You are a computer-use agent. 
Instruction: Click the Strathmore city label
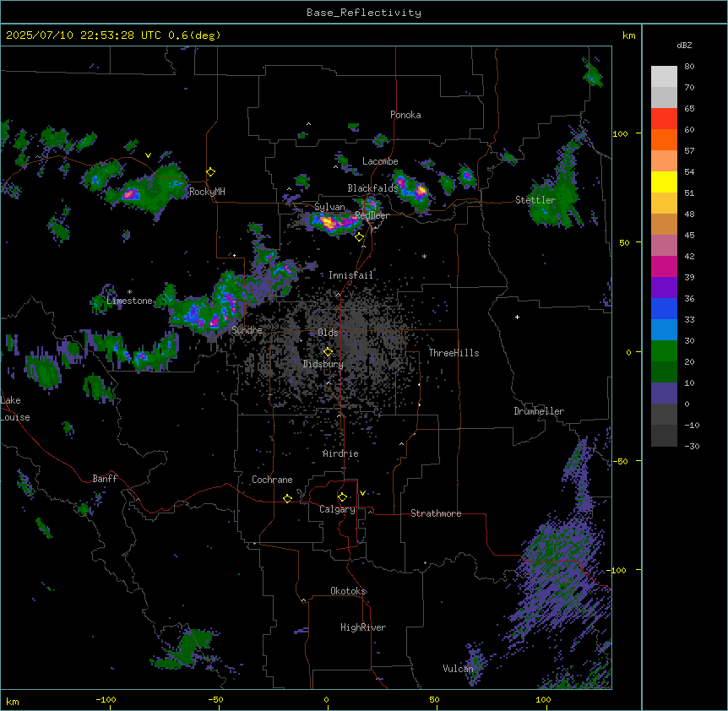[436, 513]
